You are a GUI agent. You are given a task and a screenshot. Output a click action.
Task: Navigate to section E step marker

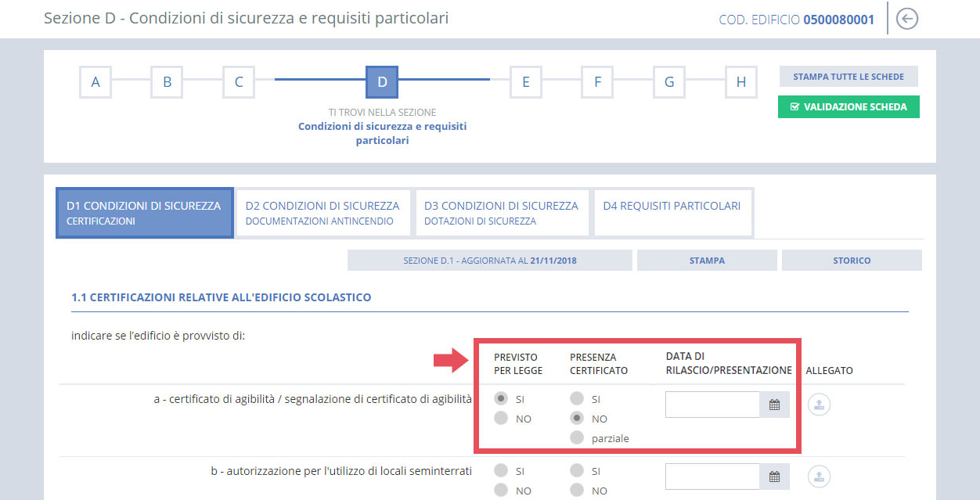pos(525,81)
